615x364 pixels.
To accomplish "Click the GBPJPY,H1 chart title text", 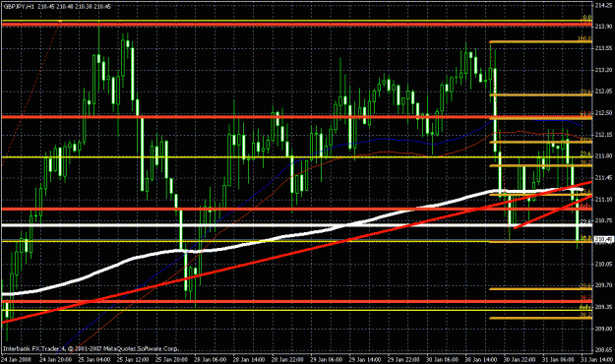I will (19, 6).
